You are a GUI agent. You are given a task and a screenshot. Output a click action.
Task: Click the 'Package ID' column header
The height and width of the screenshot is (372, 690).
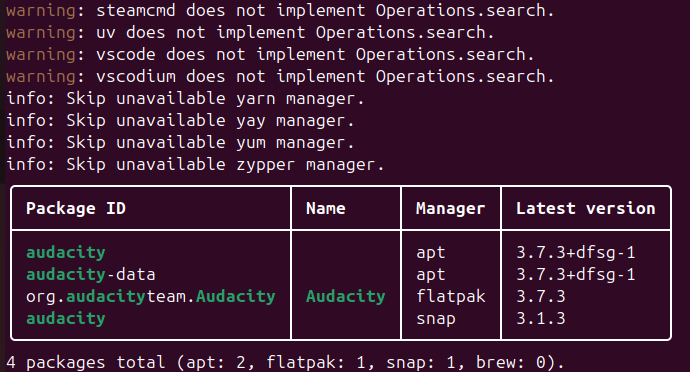coord(76,208)
